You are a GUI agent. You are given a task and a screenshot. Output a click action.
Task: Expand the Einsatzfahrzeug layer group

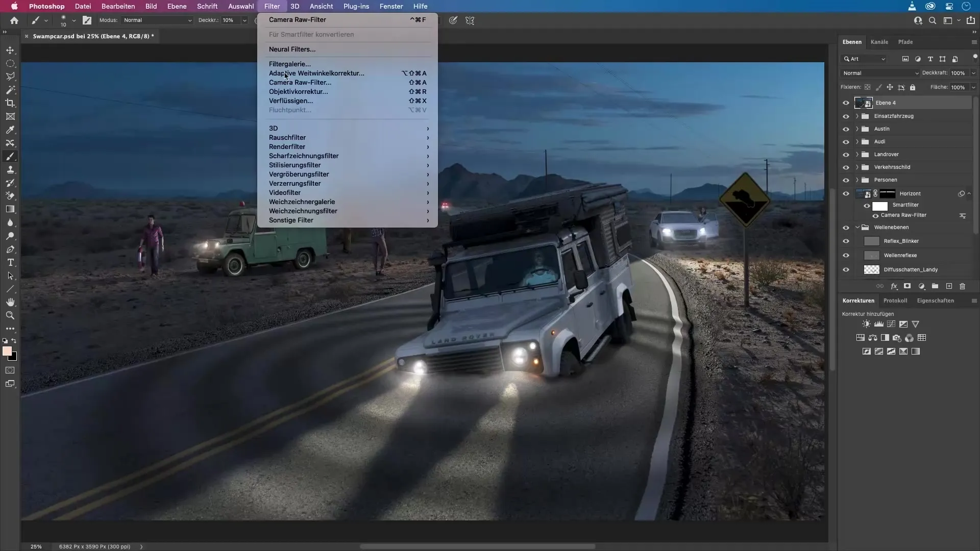coord(857,116)
